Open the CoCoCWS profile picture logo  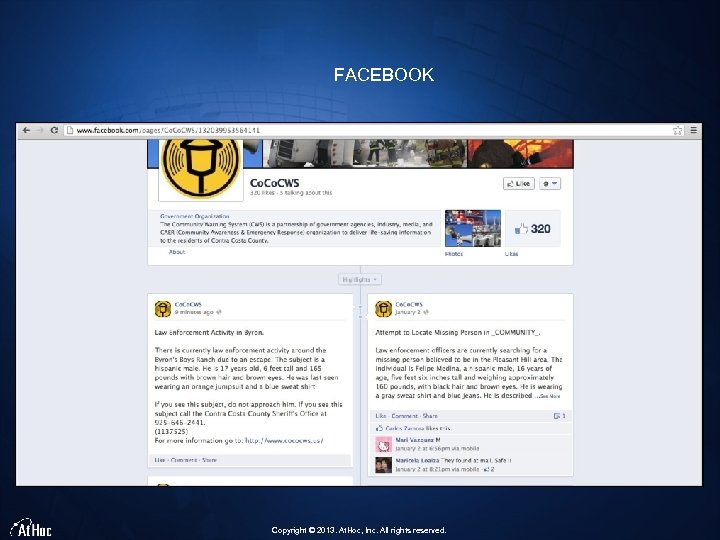(201, 170)
